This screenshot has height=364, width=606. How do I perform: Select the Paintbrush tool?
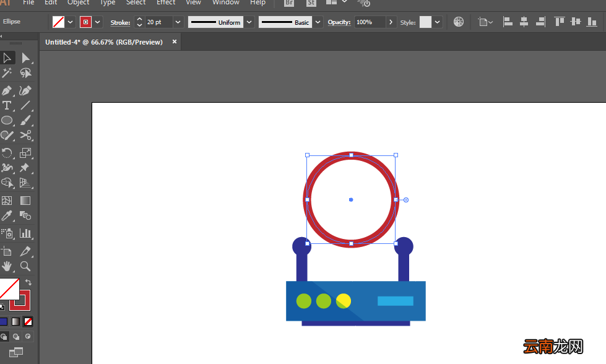point(25,121)
